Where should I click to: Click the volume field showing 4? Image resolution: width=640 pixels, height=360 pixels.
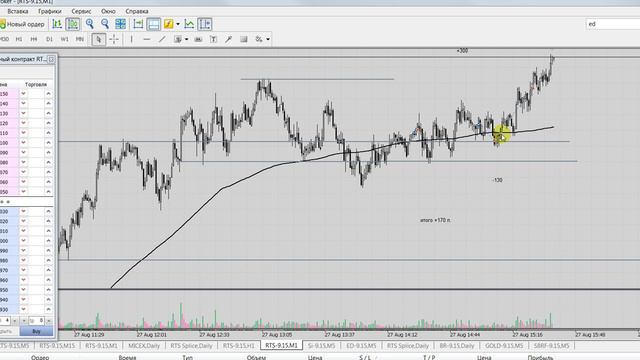click(x=5, y=321)
